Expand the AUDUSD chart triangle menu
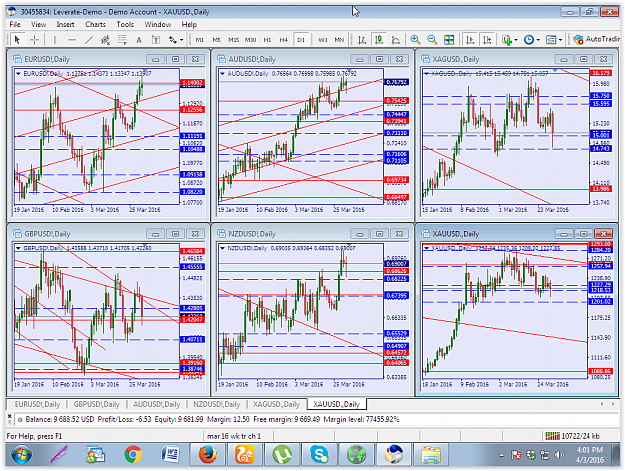 pos(222,73)
